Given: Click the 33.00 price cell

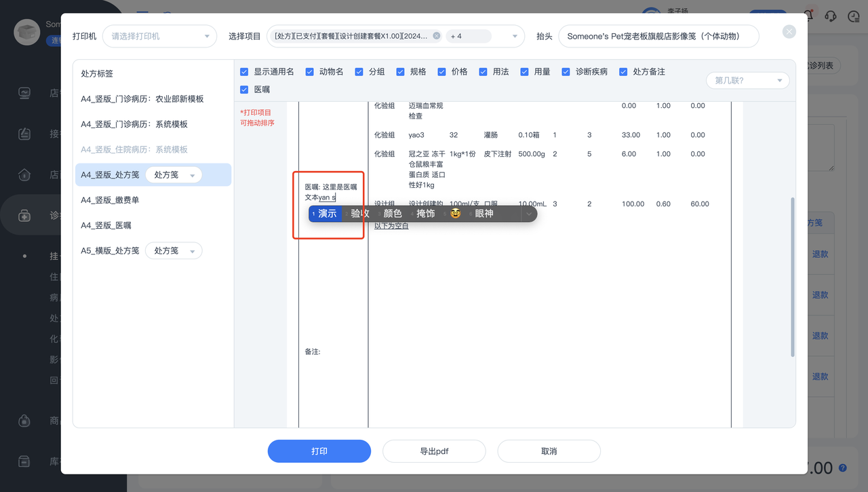Looking at the screenshot, I should 631,135.
